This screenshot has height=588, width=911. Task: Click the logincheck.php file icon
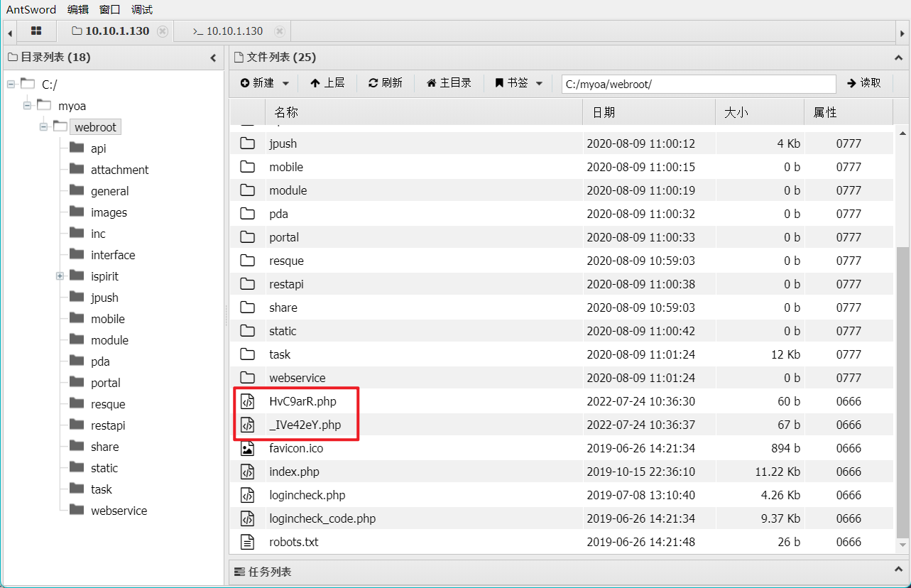pyautogui.click(x=247, y=495)
